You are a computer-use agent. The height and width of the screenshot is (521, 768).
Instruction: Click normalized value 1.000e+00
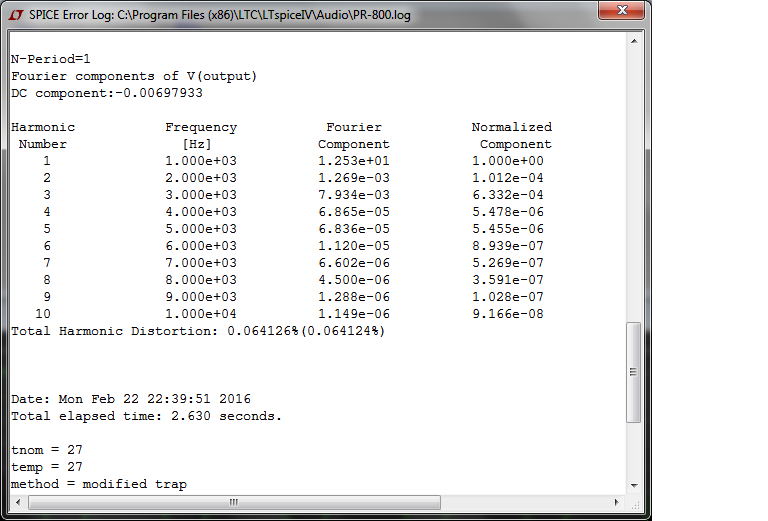click(x=507, y=161)
